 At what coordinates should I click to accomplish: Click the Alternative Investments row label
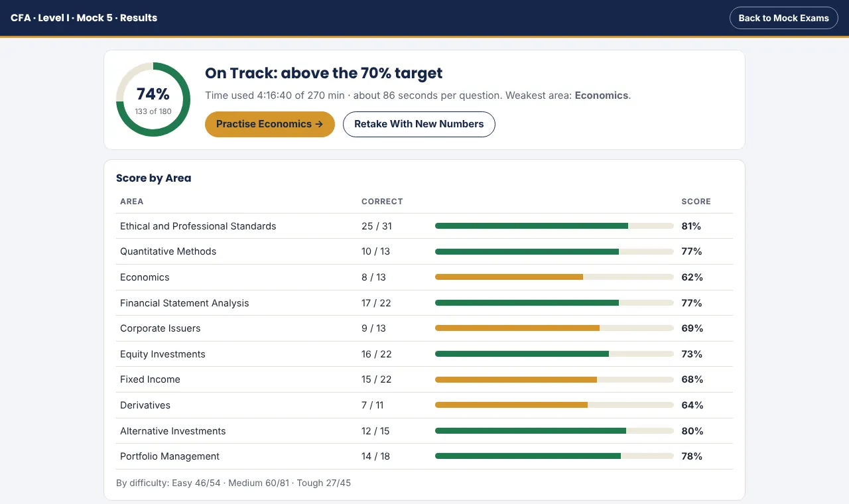click(172, 431)
